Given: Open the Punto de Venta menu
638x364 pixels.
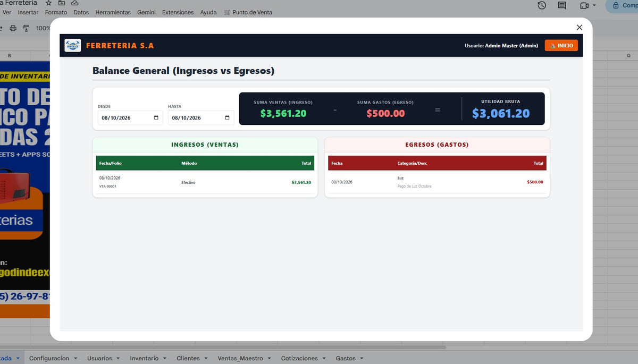Looking at the screenshot, I should click(x=248, y=12).
